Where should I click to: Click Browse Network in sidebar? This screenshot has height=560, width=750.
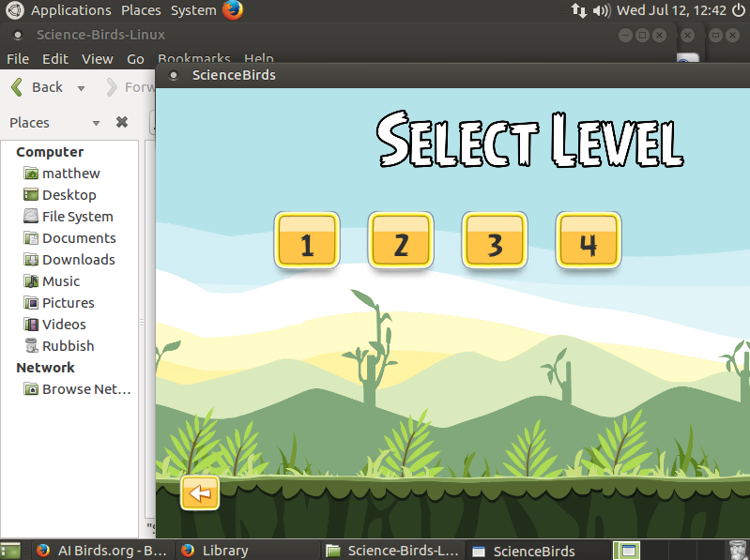[85, 389]
